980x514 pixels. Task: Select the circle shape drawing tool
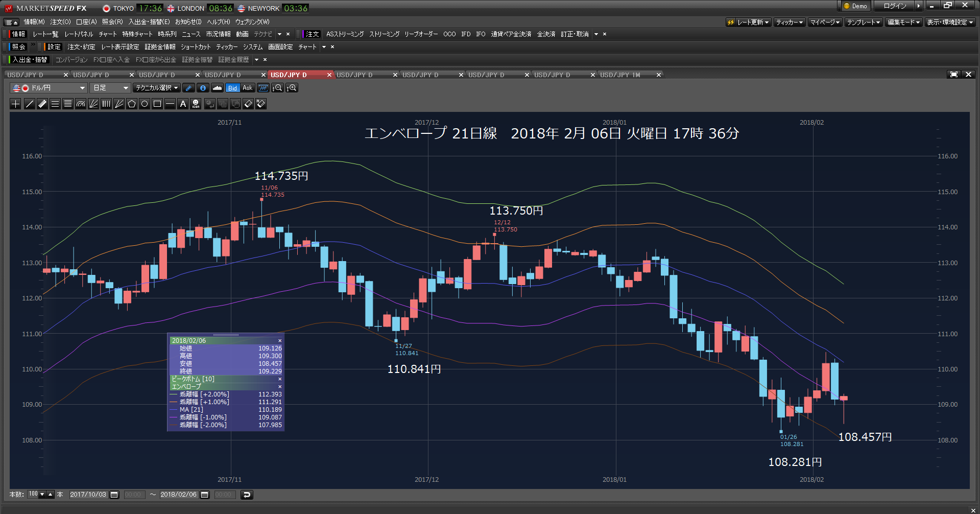tap(145, 104)
